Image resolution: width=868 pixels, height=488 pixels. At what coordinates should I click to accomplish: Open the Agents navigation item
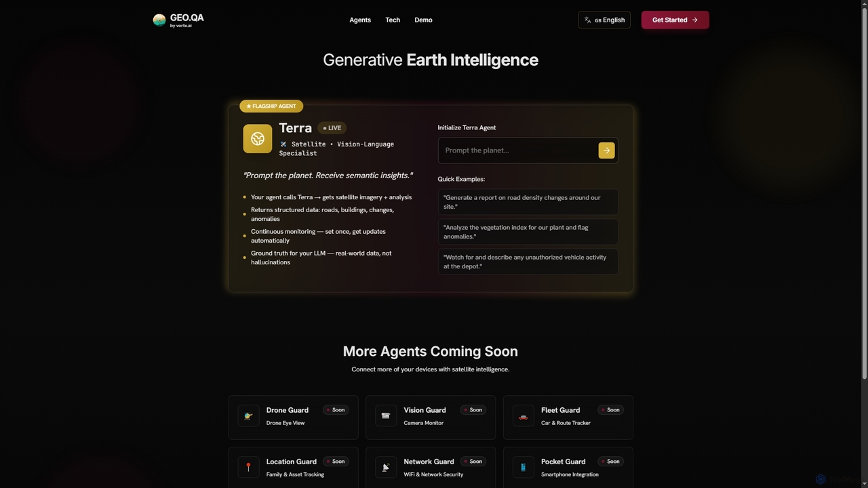[x=360, y=20]
